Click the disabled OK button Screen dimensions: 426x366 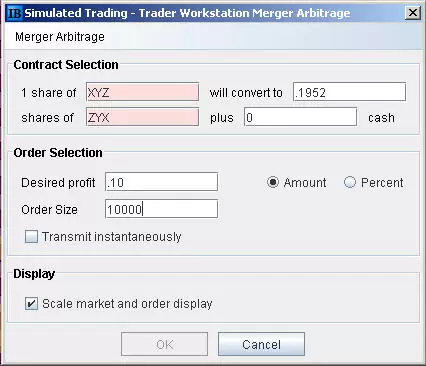coord(165,344)
